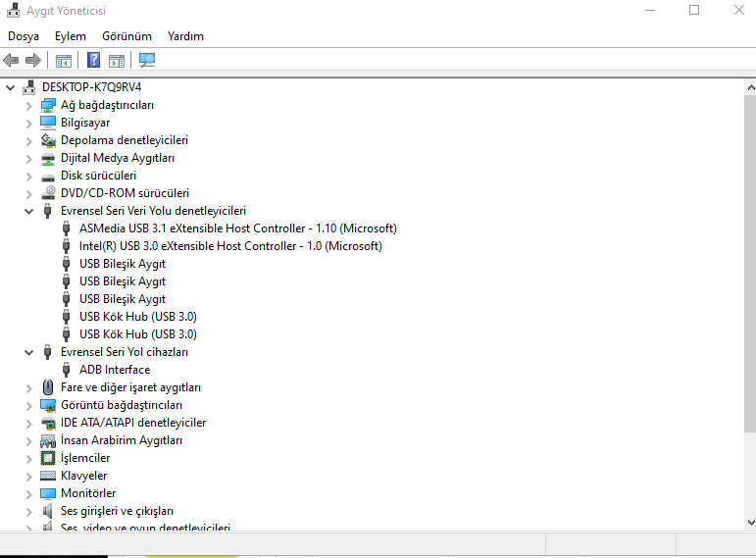
Task: Click the blue Help toolbar icon
Action: (93, 61)
